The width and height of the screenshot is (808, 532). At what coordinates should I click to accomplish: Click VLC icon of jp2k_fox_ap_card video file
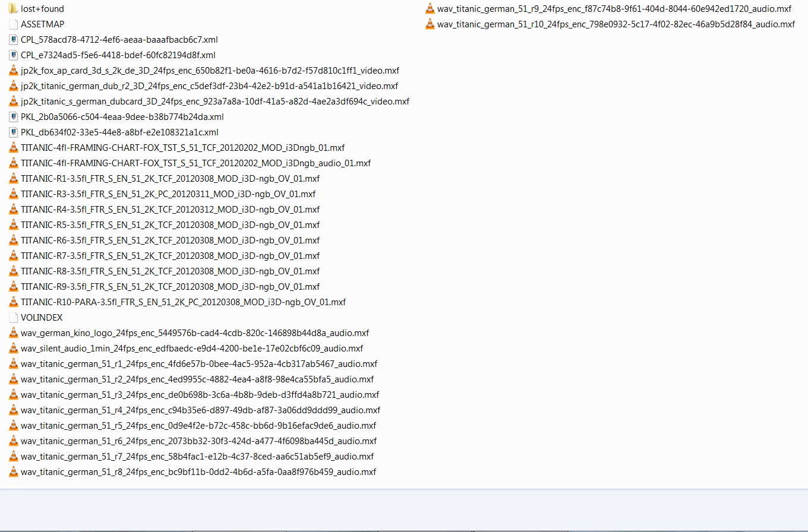click(x=13, y=71)
